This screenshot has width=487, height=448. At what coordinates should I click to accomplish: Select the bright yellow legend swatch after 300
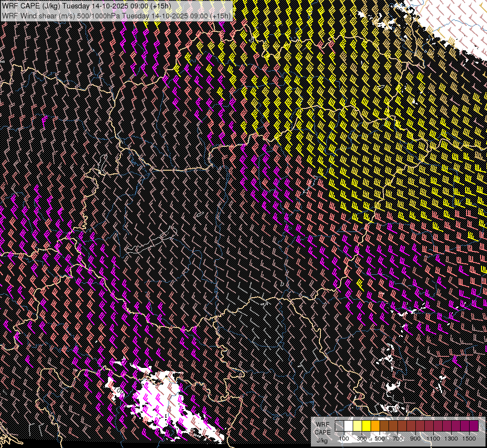click(367, 426)
